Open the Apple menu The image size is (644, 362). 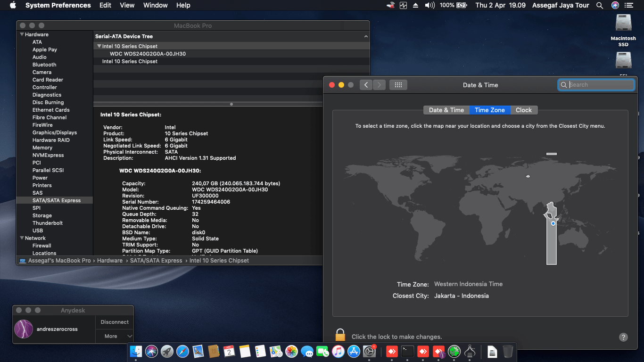point(13,5)
